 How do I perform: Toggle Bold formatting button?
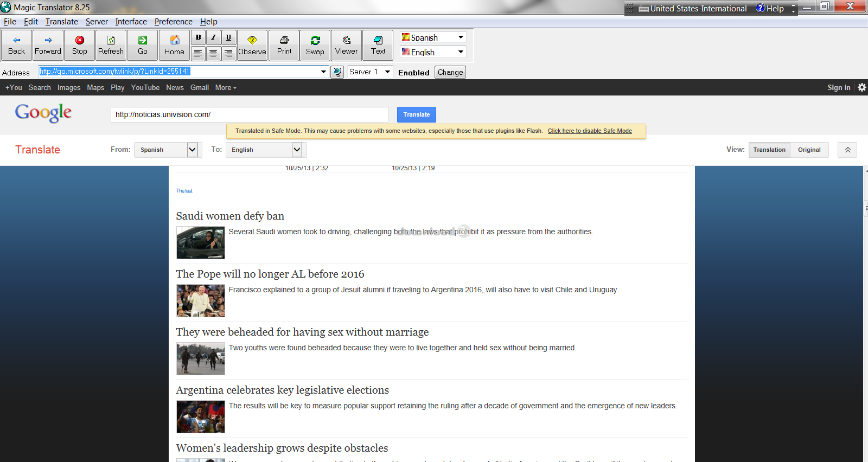198,37
